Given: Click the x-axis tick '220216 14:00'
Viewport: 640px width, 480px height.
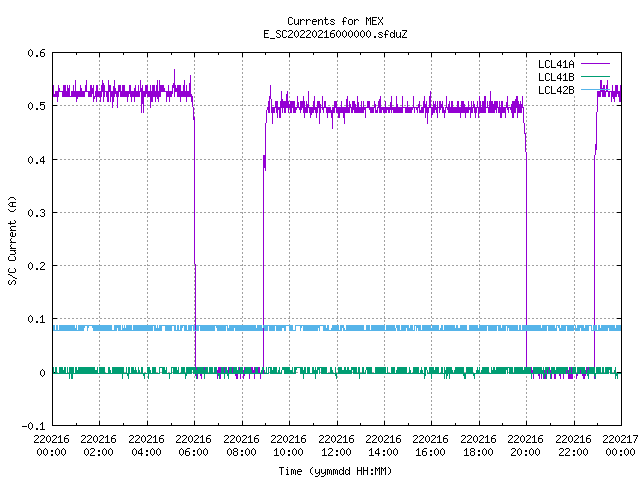Looking at the screenshot, I should tap(384, 446).
